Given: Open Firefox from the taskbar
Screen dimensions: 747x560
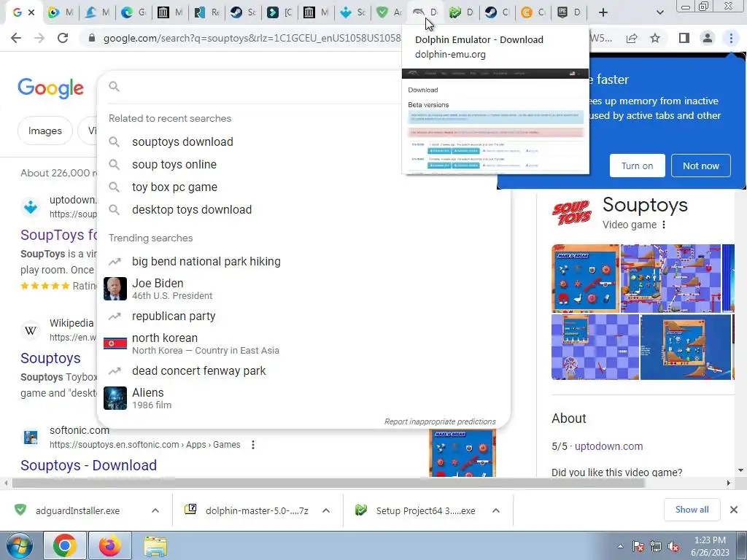Looking at the screenshot, I should pyautogui.click(x=109, y=545).
